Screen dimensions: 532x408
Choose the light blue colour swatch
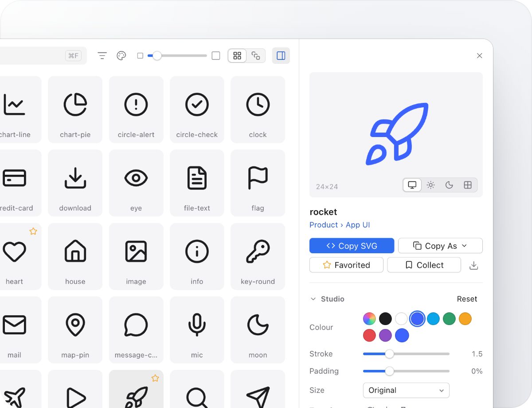coord(433,318)
